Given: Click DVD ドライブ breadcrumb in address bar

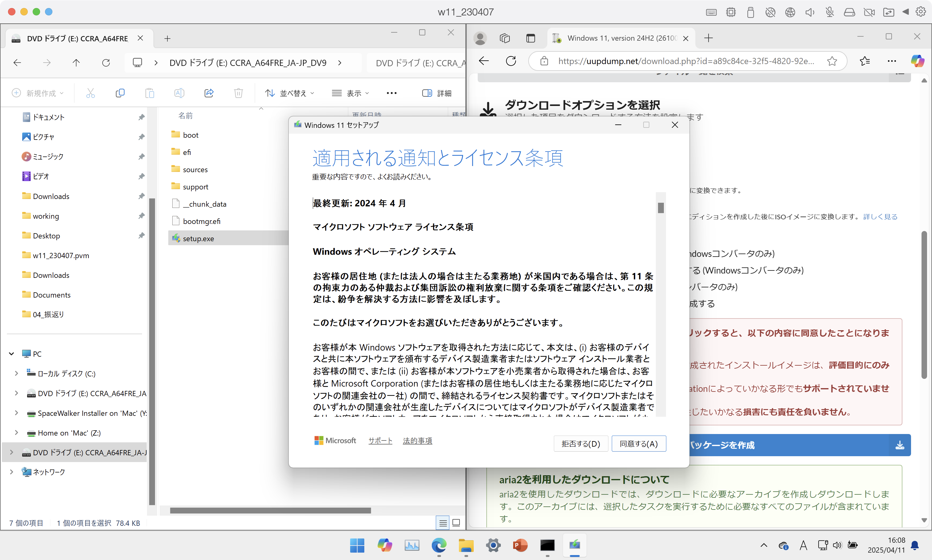Looking at the screenshot, I should click(248, 63).
